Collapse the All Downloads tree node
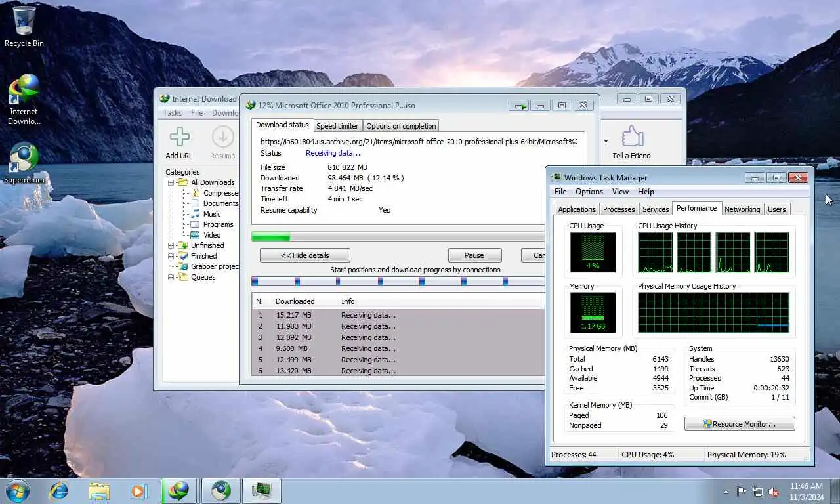Screen dimensions: 840x504 click(171, 182)
